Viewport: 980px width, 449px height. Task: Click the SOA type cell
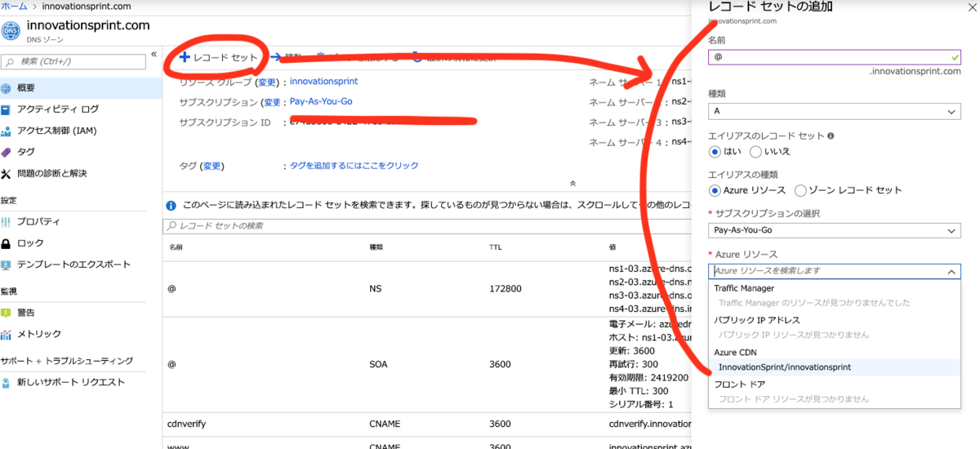tap(378, 366)
